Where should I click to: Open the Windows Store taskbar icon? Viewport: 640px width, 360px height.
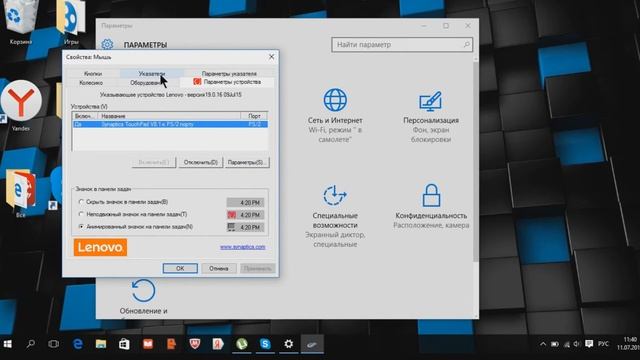[124, 344]
